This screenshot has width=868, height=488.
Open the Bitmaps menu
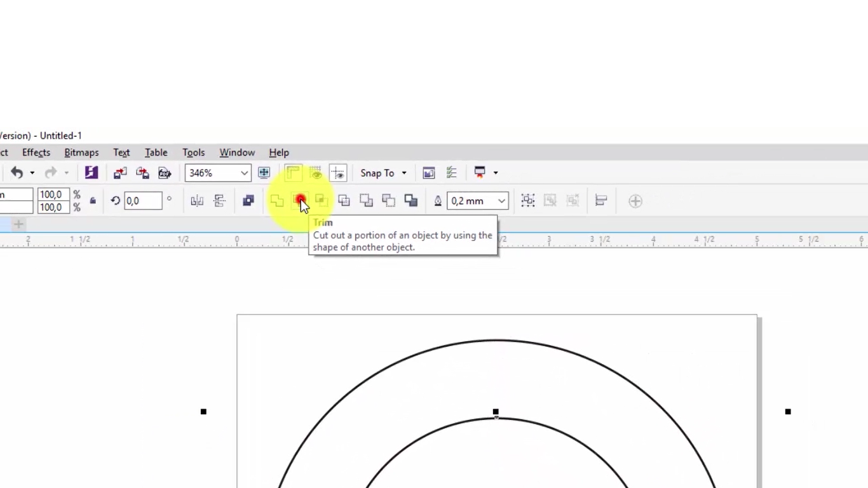tap(81, 152)
